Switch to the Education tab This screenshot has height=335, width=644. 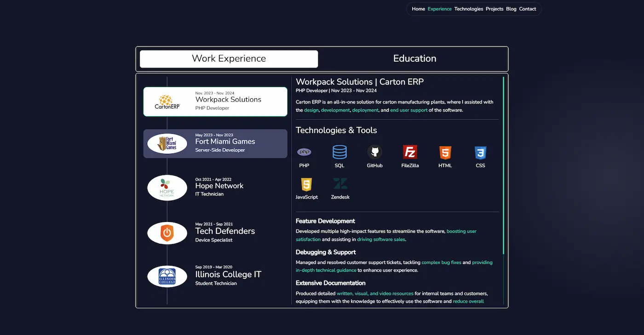click(414, 59)
